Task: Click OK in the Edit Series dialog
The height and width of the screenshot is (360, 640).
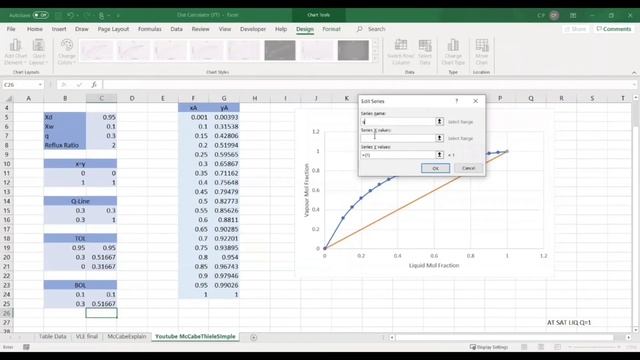Action: point(436,168)
